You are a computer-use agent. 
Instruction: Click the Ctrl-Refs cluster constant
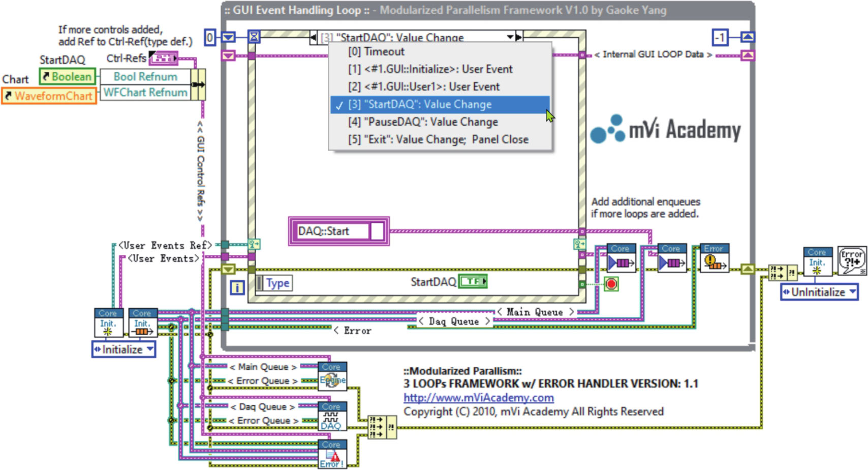[163, 58]
